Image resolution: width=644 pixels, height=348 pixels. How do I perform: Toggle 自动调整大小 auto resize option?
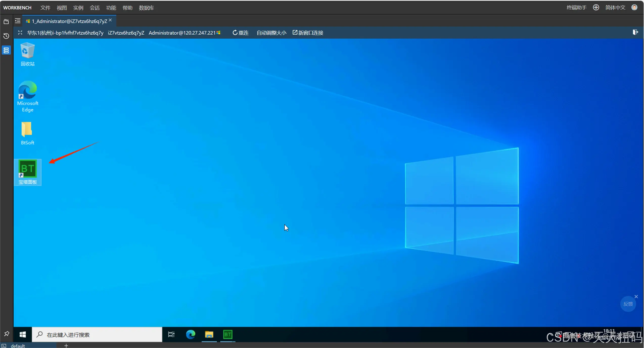coord(271,33)
